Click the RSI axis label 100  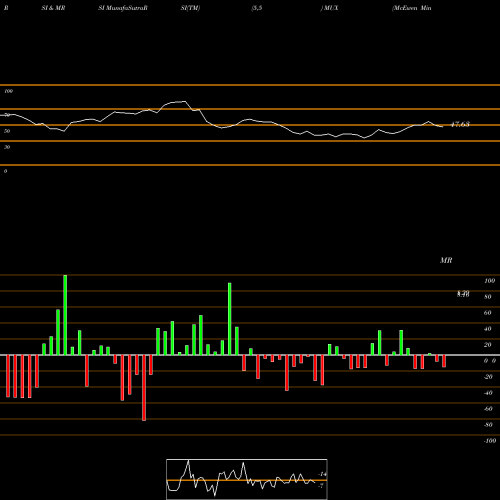tap(9, 91)
